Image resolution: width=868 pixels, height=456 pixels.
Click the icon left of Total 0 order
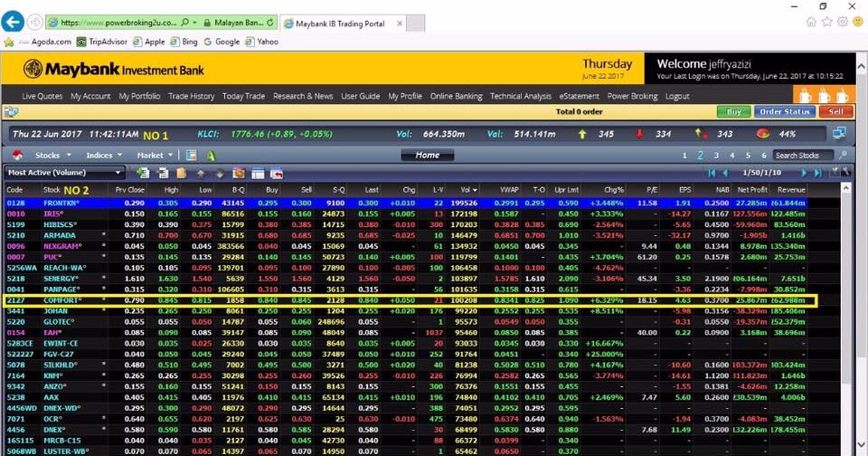11,111
